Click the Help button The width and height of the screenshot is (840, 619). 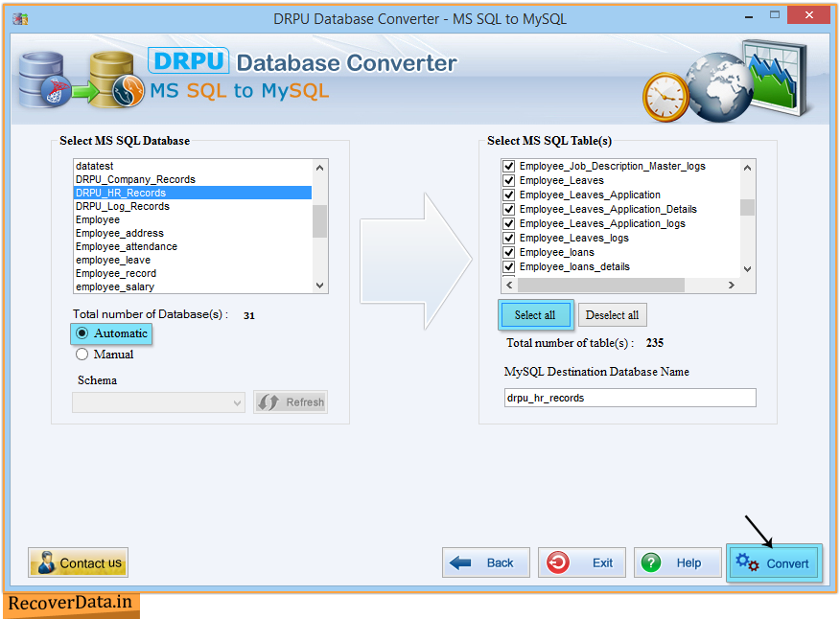click(678, 562)
